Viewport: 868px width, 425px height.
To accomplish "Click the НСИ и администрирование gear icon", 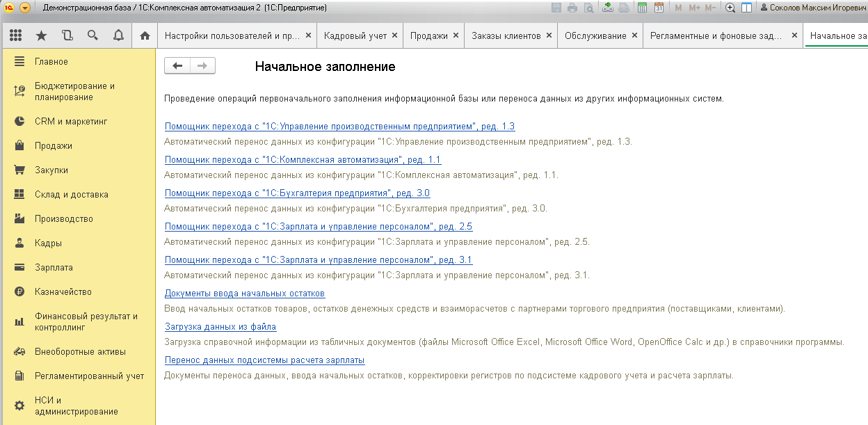I will 19,406.
